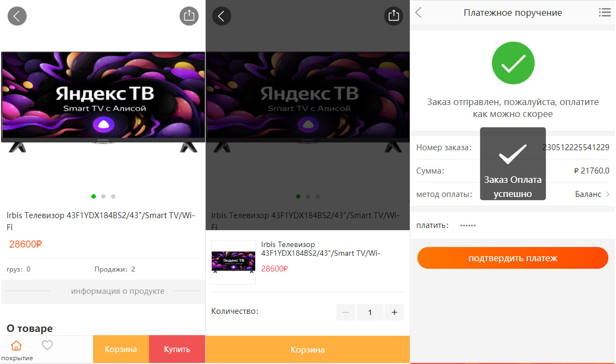Click the back arrow on the dimmed middle screen
The height and width of the screenshot is (364, 616).
221,16
